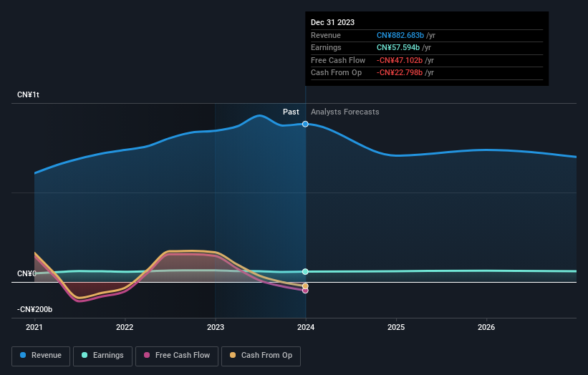The height and width of the screenshot is (375, 588).
Task: Toggle the Earnings legend button
Action: tap(102, 356)
